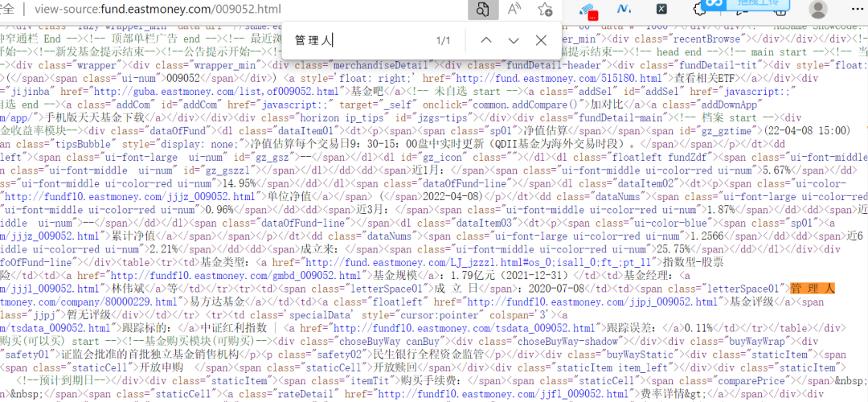Click the text 净值估算 before gz_gztime
This screenshot has width=868, height=402.
[545, 131]
